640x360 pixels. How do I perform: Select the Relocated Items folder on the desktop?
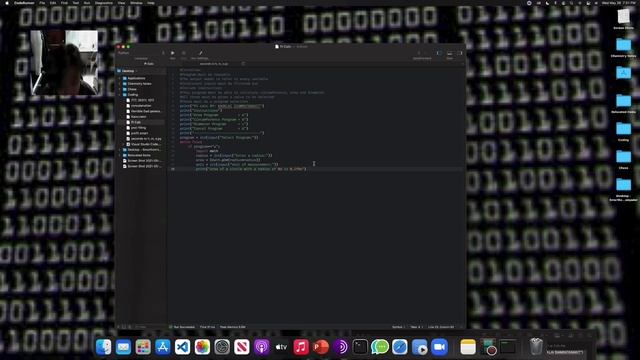[x=623, y=104]
